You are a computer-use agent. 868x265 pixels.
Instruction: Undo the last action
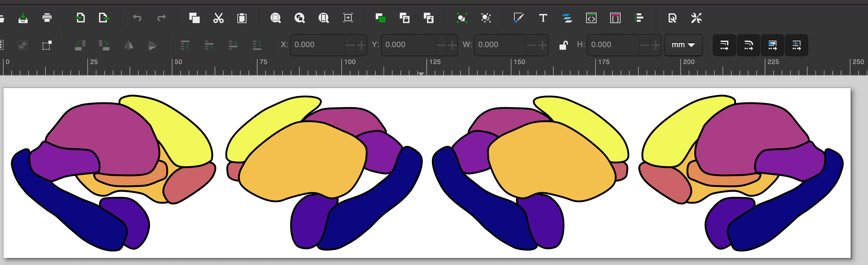(x=137, y=18)
